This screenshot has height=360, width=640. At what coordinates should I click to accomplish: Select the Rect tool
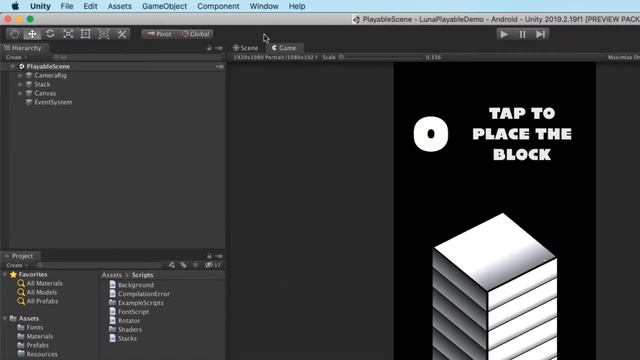(x=86, y=34)
